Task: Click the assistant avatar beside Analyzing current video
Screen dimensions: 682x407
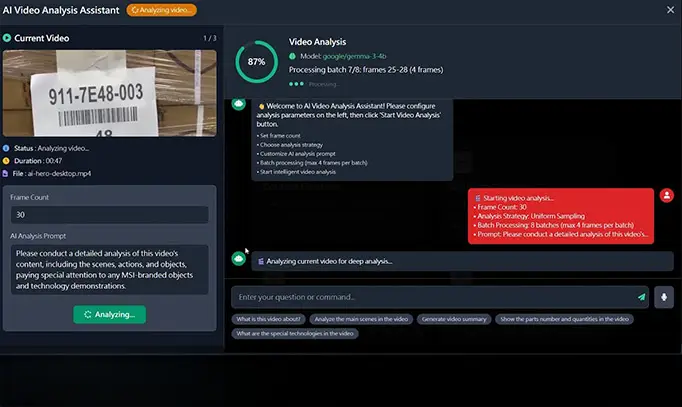Action: point(238,258)
